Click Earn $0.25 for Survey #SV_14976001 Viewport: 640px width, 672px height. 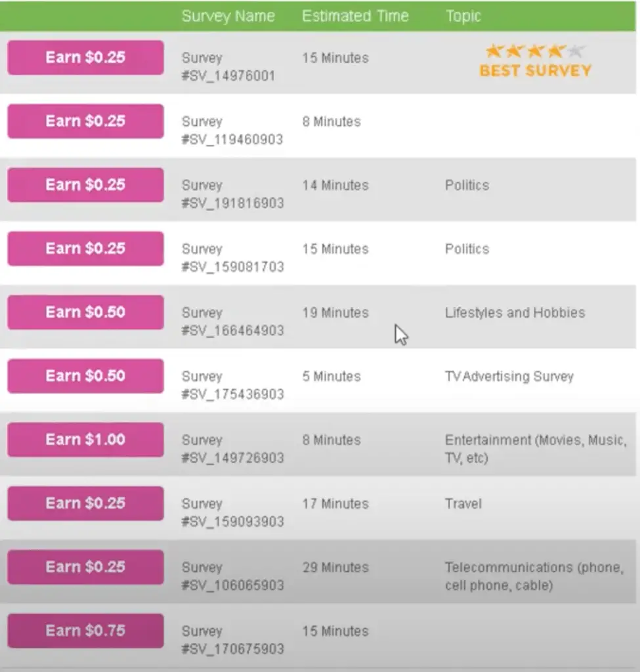pyautogui.click(x=86, y=58)
